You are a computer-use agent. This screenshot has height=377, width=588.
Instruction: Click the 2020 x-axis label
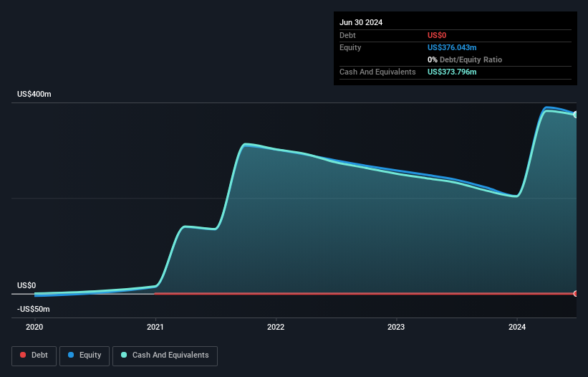tap(34, 327)
